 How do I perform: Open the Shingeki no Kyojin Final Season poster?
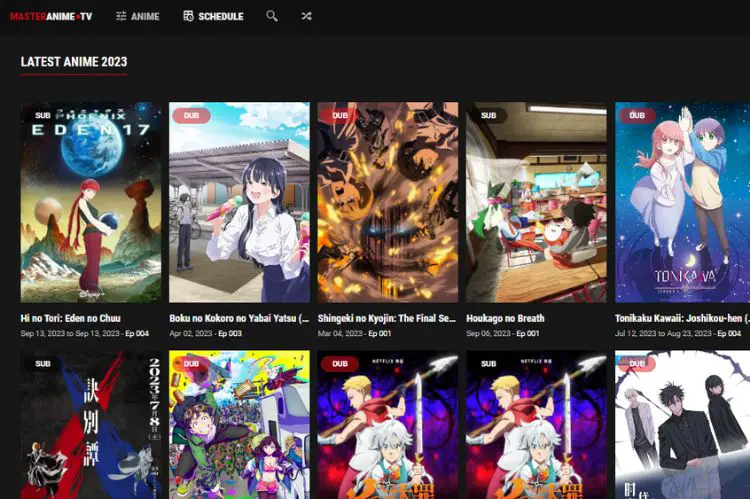pos(388,202)
